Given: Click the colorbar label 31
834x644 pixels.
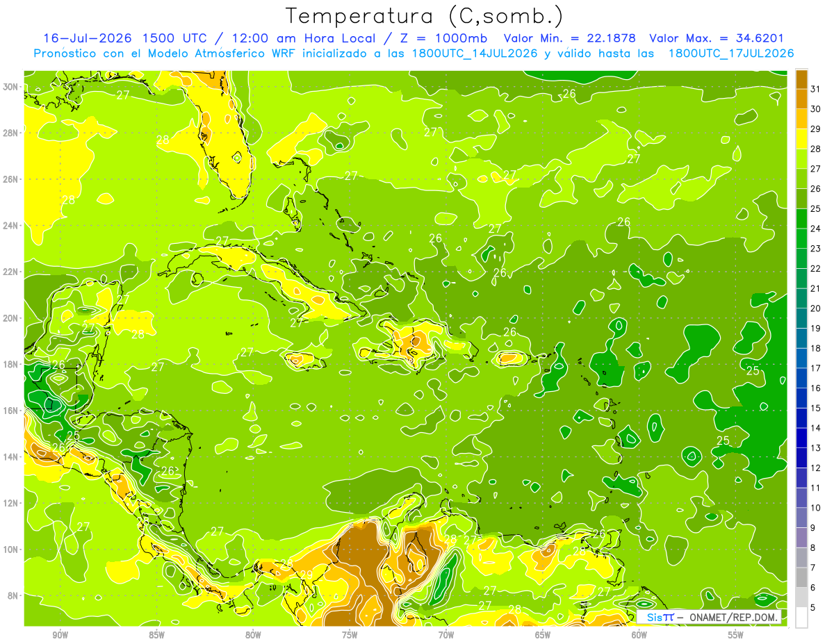Looking at the screenshot, I should [816, 89].
